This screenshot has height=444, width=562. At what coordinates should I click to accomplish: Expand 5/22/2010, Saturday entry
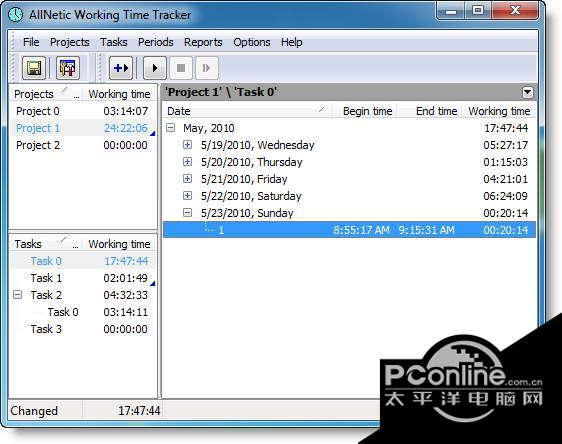pos(187,196)
